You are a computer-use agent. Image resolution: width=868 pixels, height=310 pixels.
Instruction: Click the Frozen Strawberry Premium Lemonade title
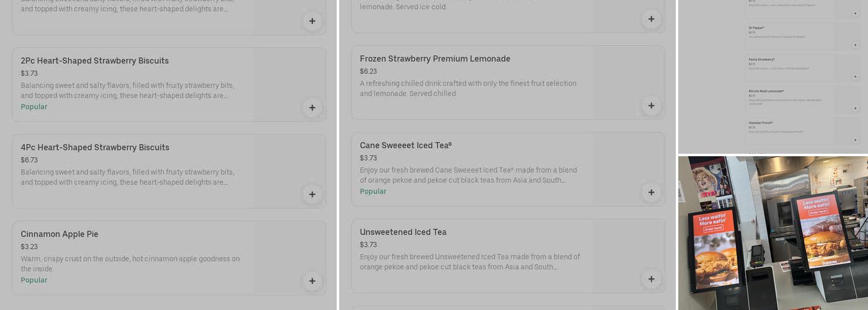435,59
